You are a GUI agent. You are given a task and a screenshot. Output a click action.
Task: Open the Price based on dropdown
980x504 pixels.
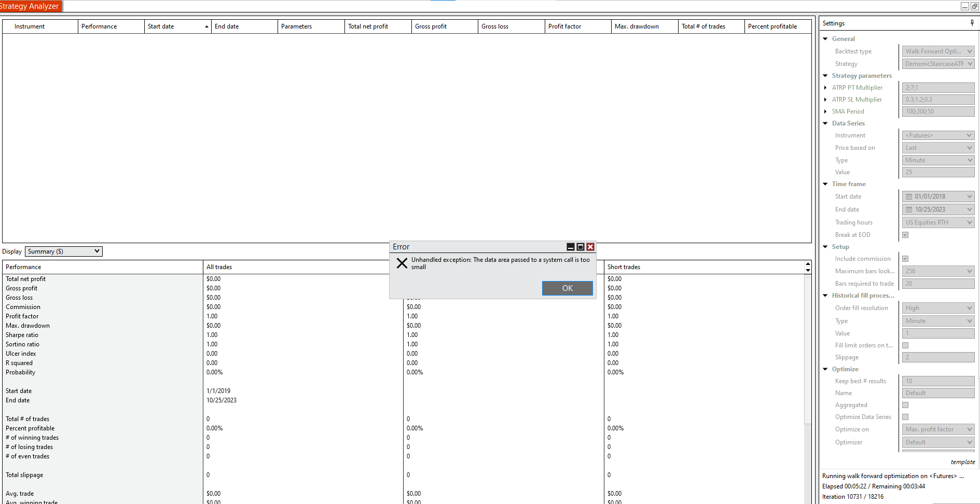pos(938,148)
